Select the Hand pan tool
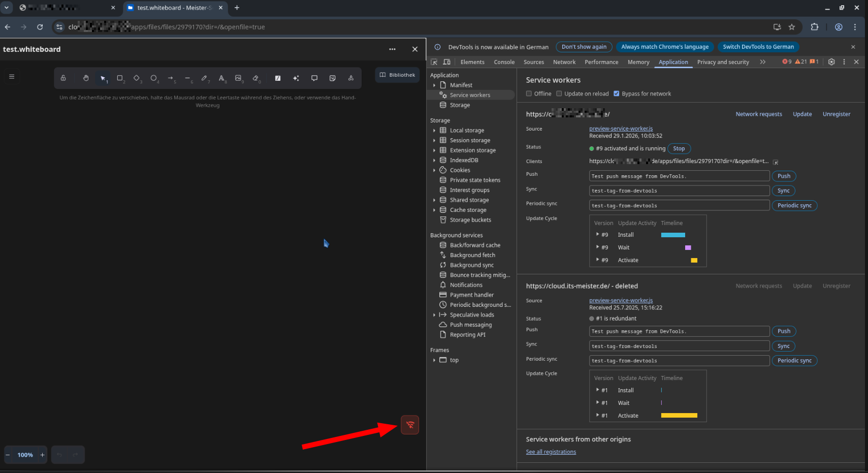868x473 pixels. pos(86,78)
